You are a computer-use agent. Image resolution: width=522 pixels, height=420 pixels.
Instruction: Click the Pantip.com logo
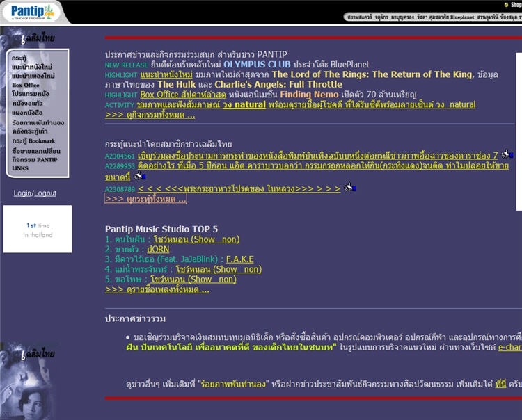pyautogui.click(x=32, y=13)
